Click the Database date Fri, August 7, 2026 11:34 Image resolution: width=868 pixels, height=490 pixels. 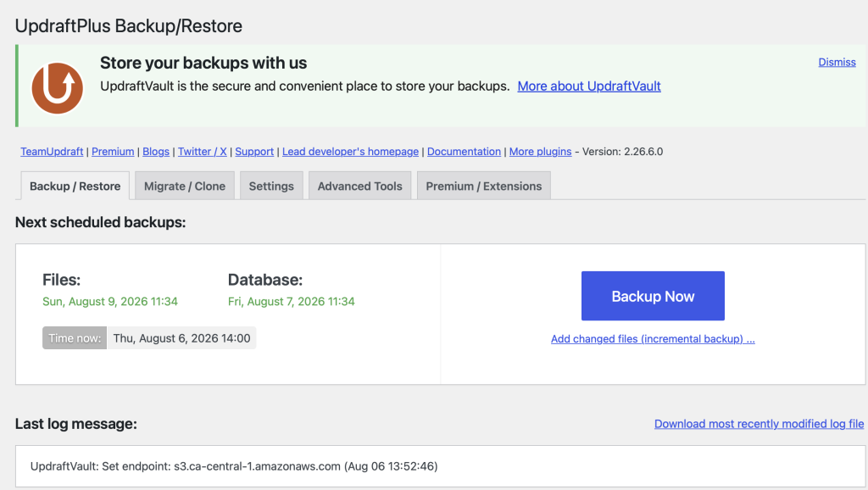(292, 302)
